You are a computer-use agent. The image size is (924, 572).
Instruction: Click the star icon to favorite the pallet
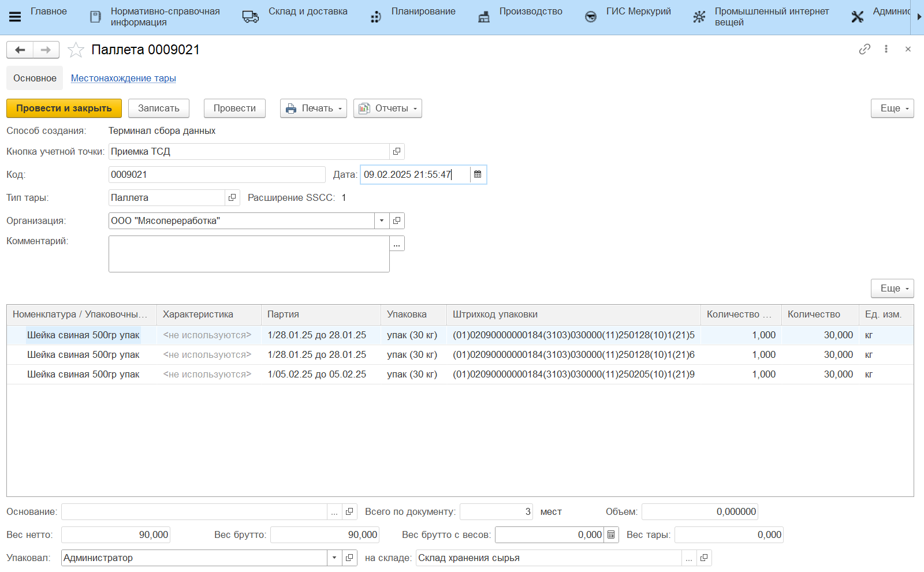pos(76,50)
